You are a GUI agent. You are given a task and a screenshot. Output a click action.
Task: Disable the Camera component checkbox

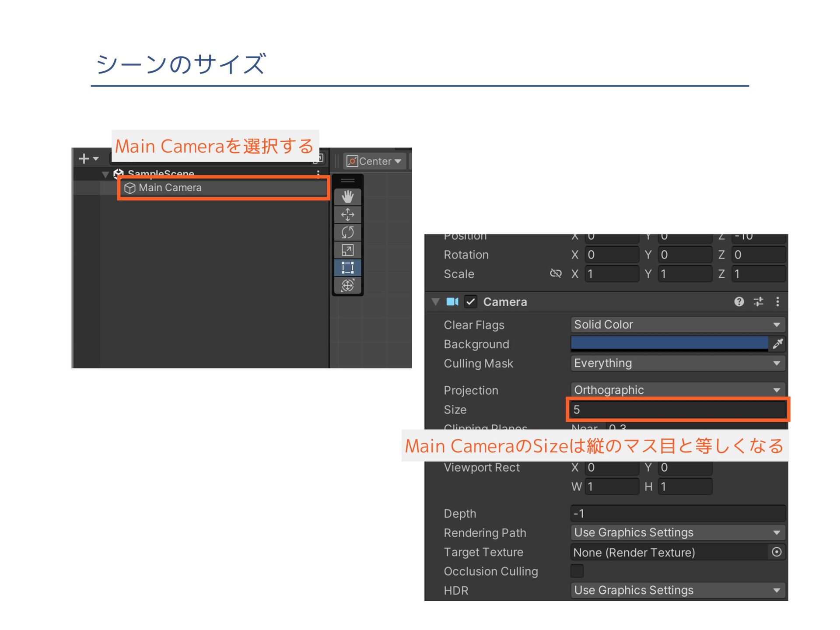coord(471,301)
